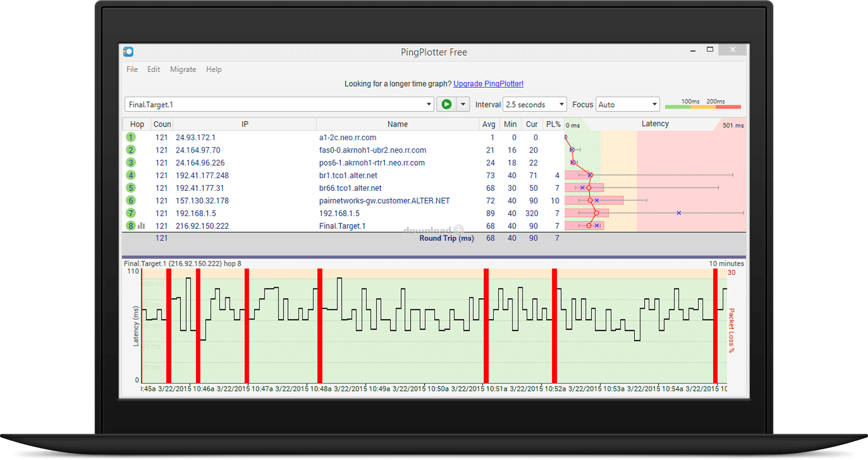Image resolution: width=868 pixels, height=460 pixels.
Task: Select IP address 24.164.96.226
Action: (200, 163)
